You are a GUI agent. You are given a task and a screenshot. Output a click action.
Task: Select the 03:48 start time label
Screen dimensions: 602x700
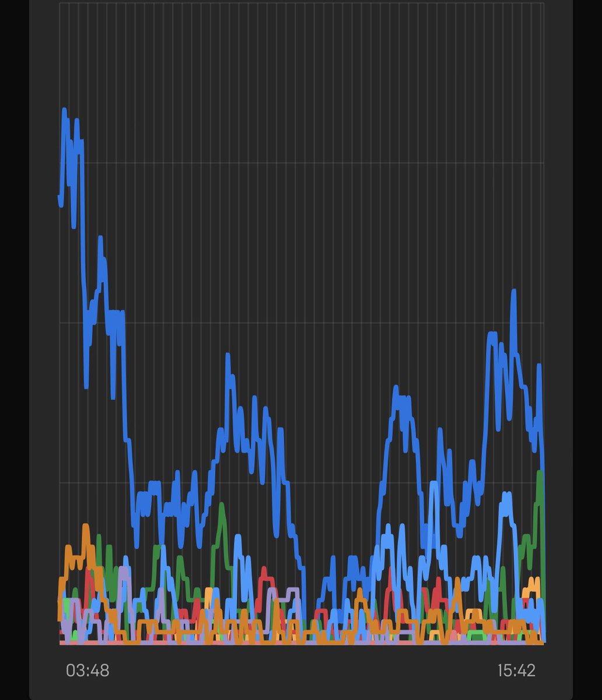87,670
